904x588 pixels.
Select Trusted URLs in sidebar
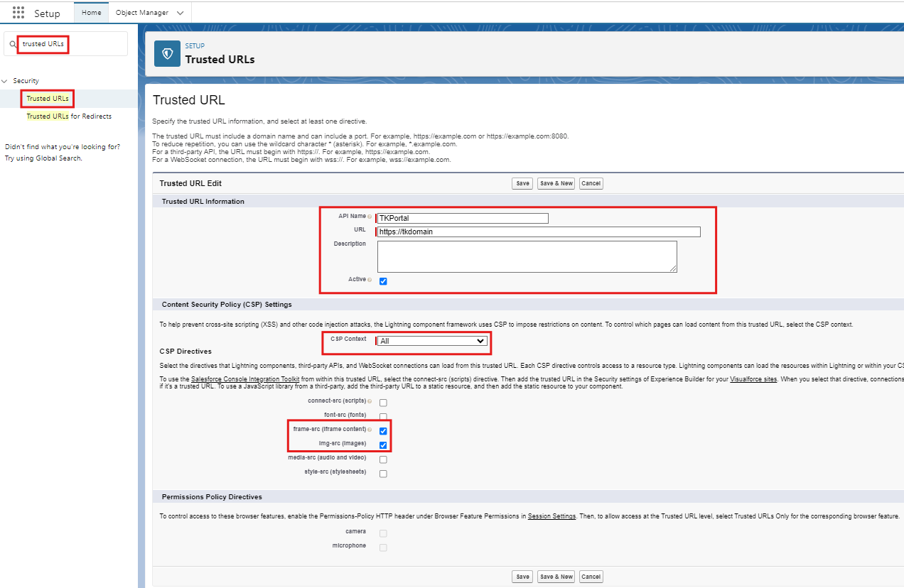48,99
